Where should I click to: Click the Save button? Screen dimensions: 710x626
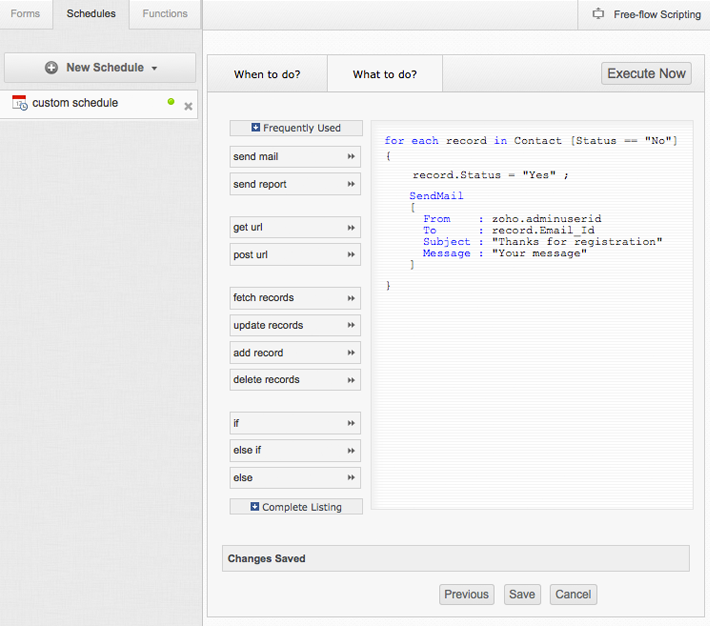tap(522, 594)
